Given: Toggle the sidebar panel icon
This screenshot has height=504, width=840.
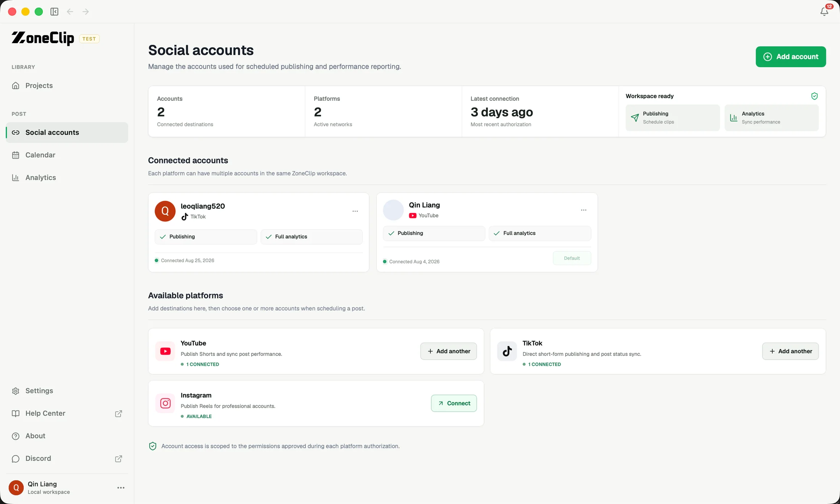Looking at the screenshot, I should pos(55,12).
